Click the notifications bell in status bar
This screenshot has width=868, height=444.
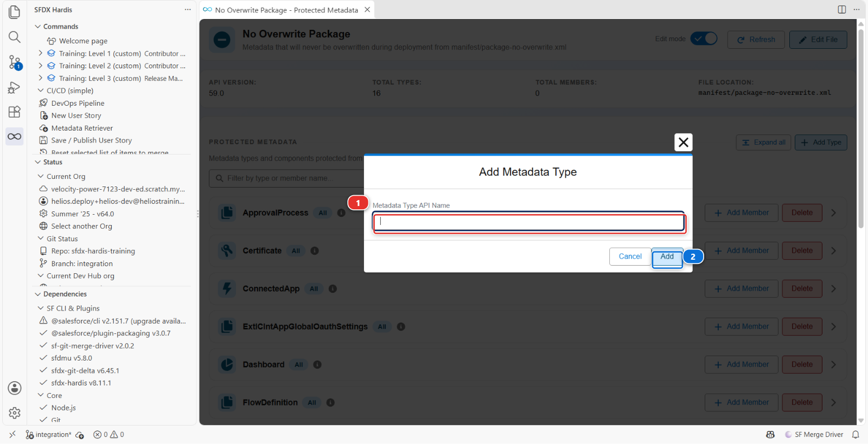(x=856, y=435)
